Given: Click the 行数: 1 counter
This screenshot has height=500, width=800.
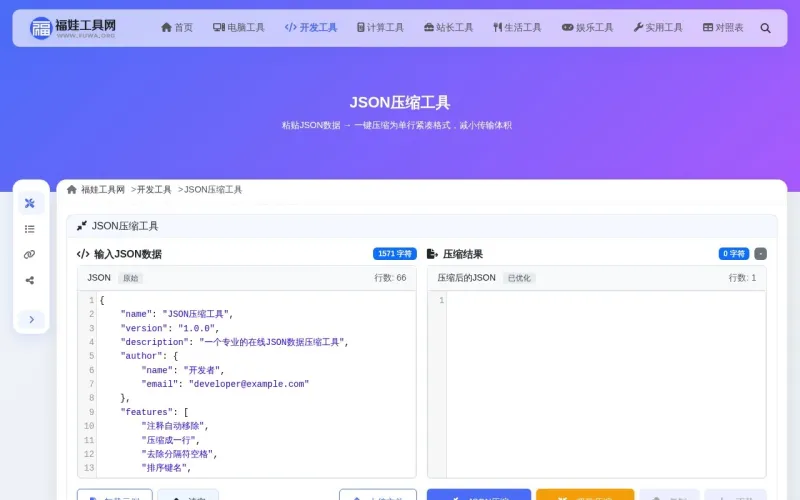Looking at the screenshot, I should tap(742, 278).
